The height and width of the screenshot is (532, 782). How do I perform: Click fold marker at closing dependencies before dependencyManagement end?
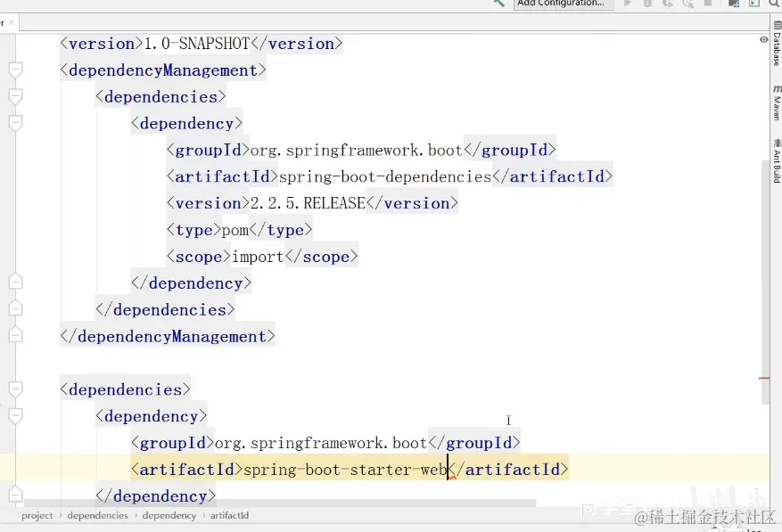click(15, 308)
